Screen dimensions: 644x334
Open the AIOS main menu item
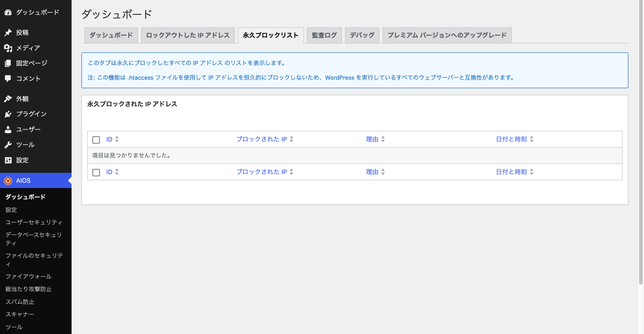point(36,181)
